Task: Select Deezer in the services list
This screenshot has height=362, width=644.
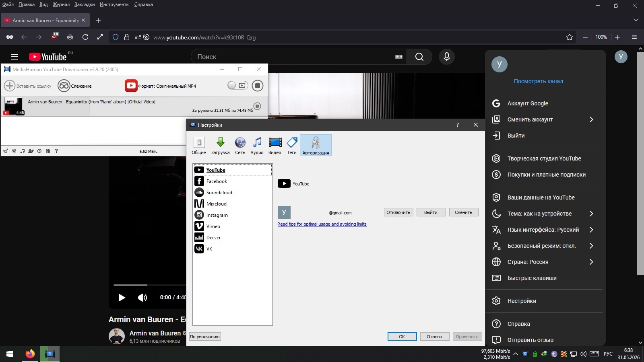Action: point(233,238)
